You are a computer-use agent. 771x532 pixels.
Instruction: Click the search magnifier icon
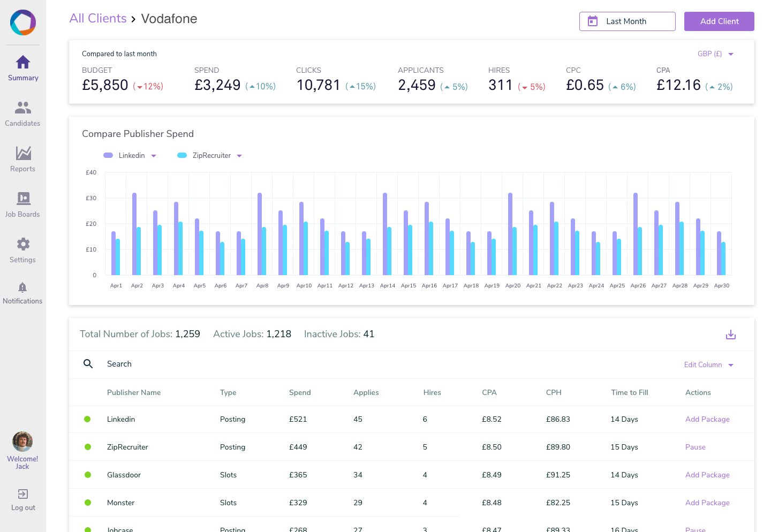tap(88, 364)
